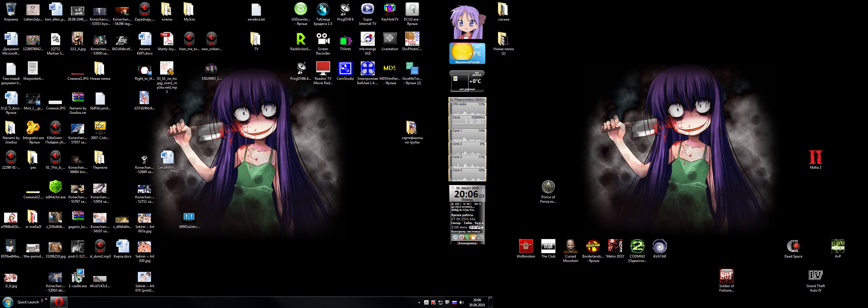Image resolution: width=868 pixels, height=308 pixels.
Task: Open Prince of Persia shortcut
Action: [548, 192]
